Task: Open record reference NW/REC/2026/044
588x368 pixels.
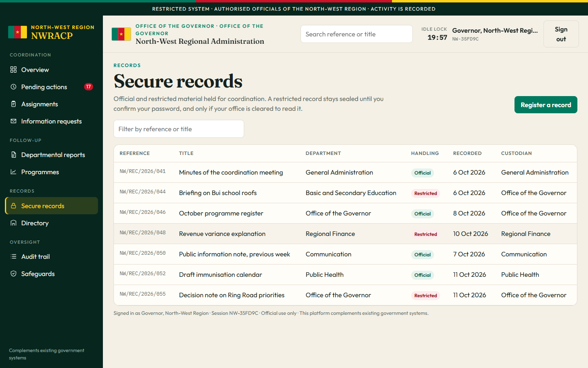Action: click(x=143, y=192)
